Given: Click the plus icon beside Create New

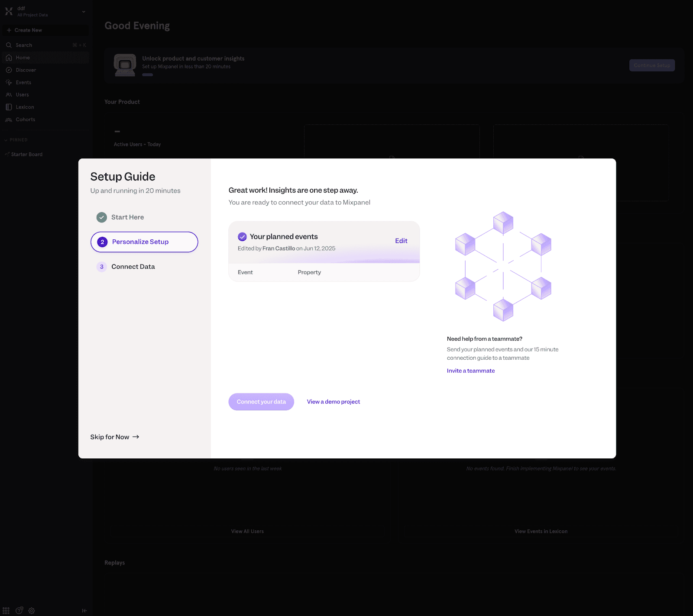Looking at the screenshot, I should 9,30.
